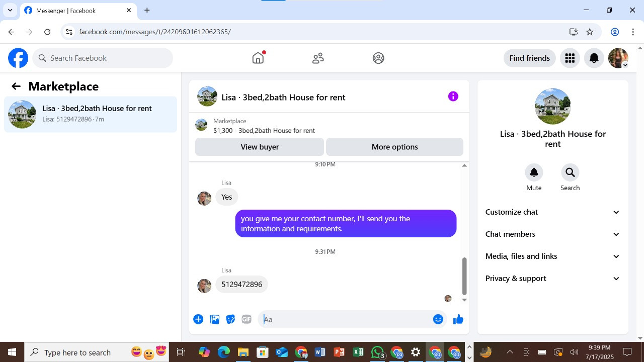Open the Windows Start menu
Screen dimensions: 644x362
(x=12, y=352)
